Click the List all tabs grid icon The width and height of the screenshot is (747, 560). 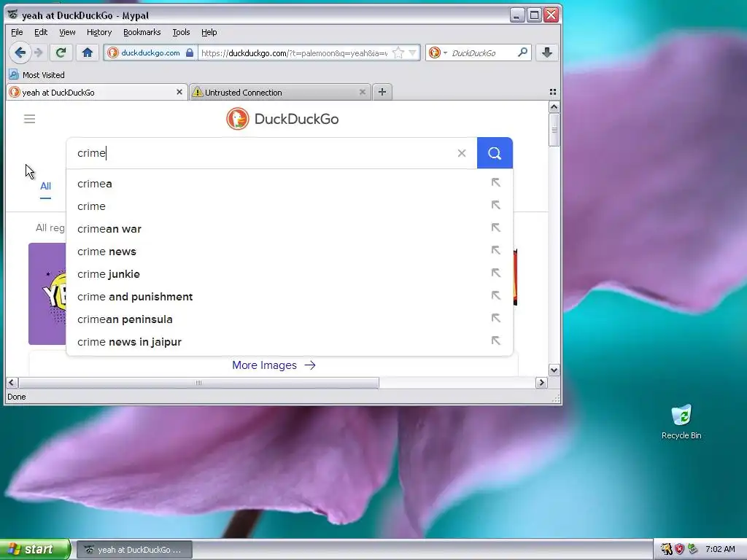point(553,92)
